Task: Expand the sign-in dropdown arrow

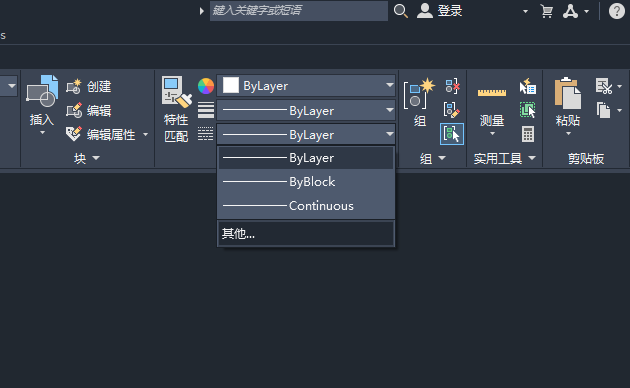Action: click(525, 12)
